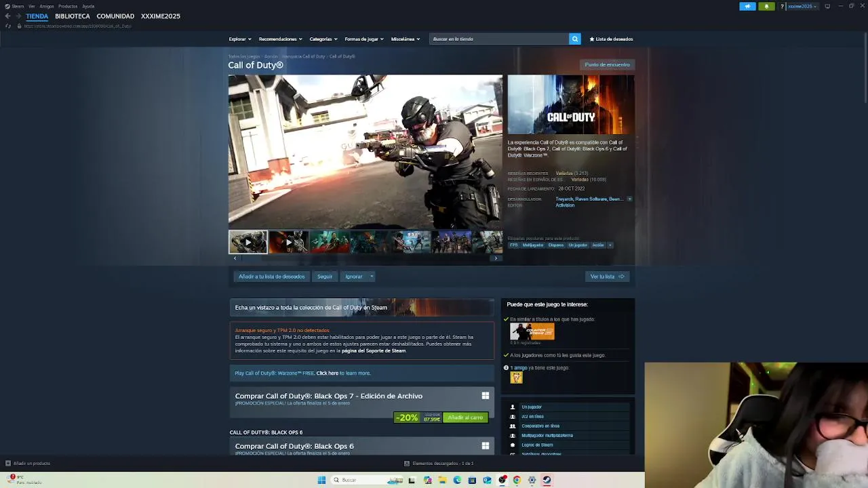Open the XXXIME2025 profile tab
This screenshot has height=488, width=868.
point(161,16)
